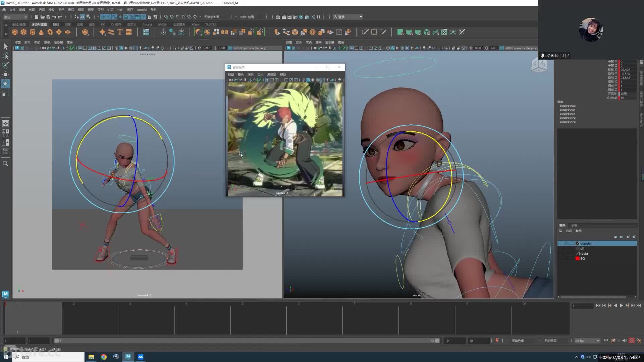644x362 pixels.
Task: Switch to the FX shelf tab
Action: [x=103, y=24]
